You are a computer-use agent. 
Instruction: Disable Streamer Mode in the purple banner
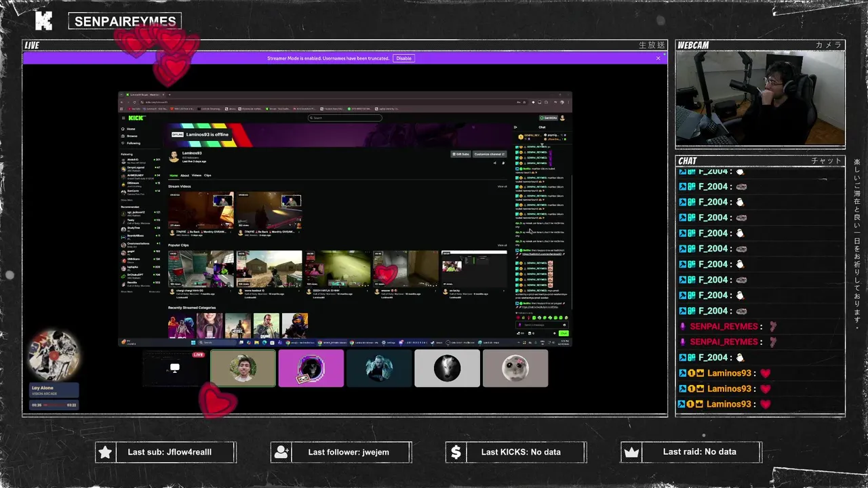[x=403, y=58]
